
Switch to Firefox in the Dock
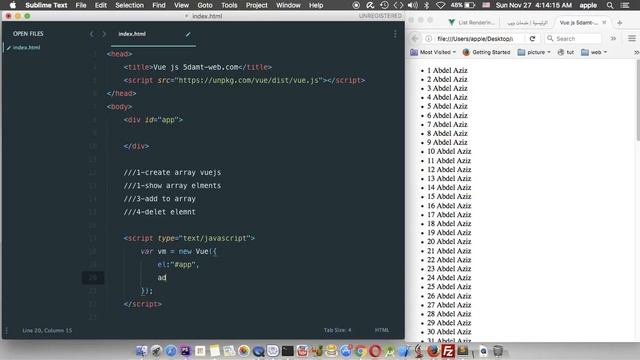pos(433,351)
